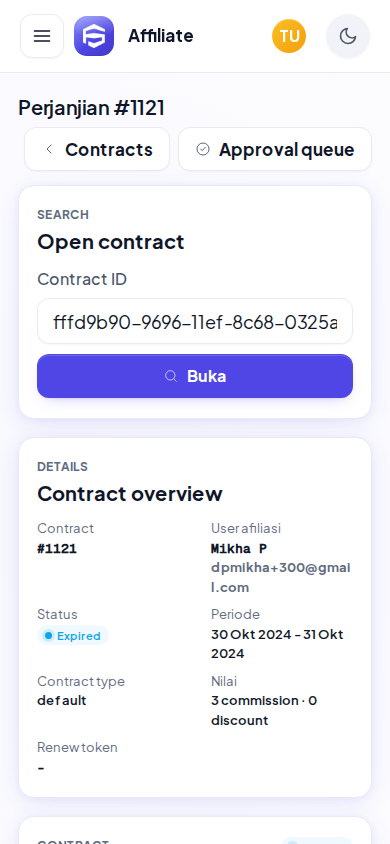
Task: Toggle dark mode with the moon icon
Action: 348,36
